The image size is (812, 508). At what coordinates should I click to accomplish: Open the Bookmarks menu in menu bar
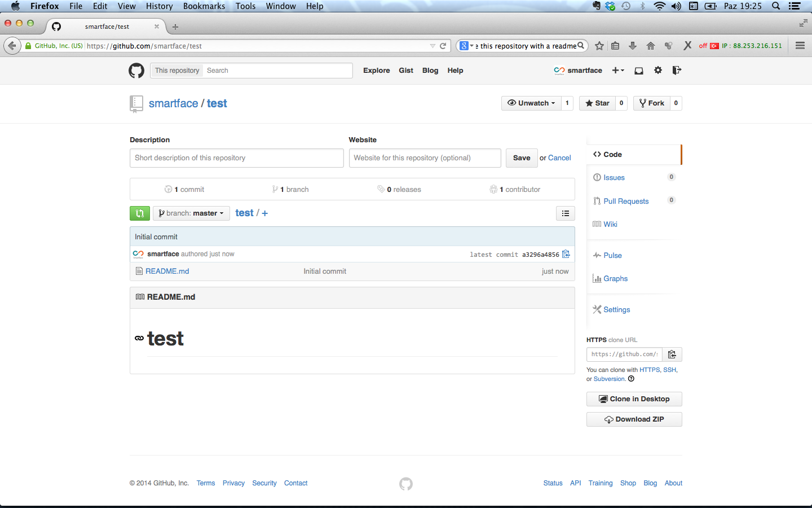click(x=204, y=6)
